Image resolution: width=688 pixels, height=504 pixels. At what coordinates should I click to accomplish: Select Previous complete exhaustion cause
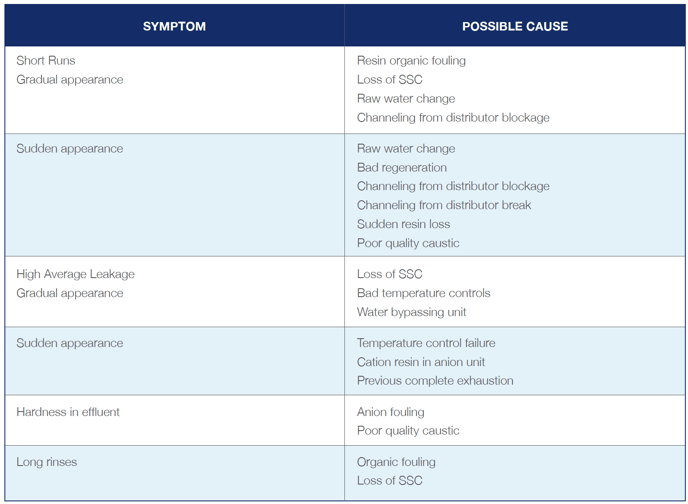435,382
